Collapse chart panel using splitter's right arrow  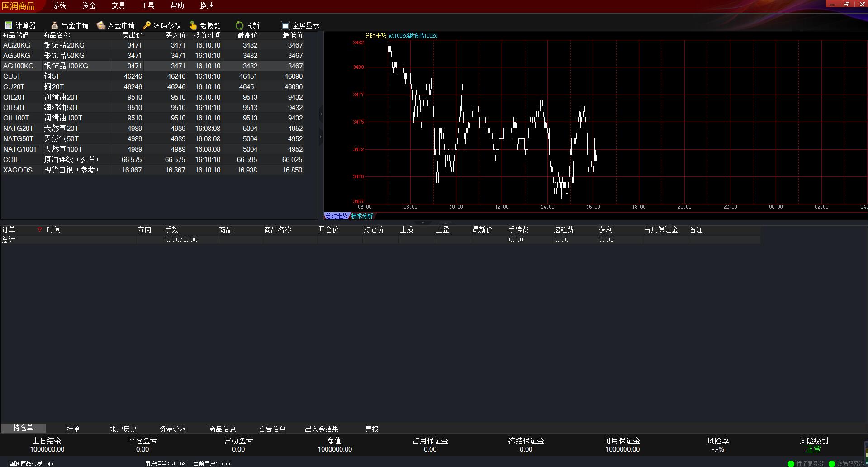click(321, 136)
